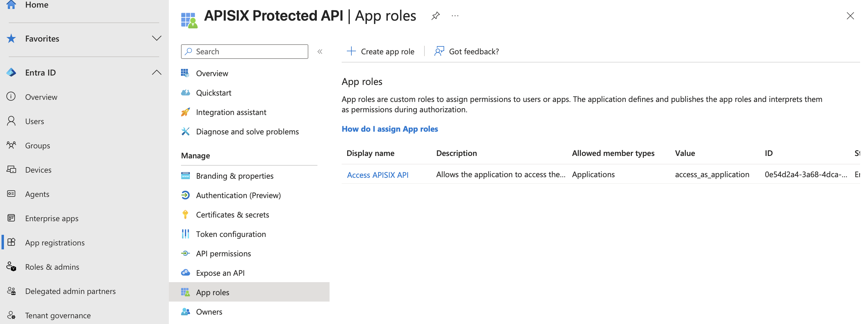Select App roles in the Manage menu
The image size is (868, 324).
(x=249, y=292)
